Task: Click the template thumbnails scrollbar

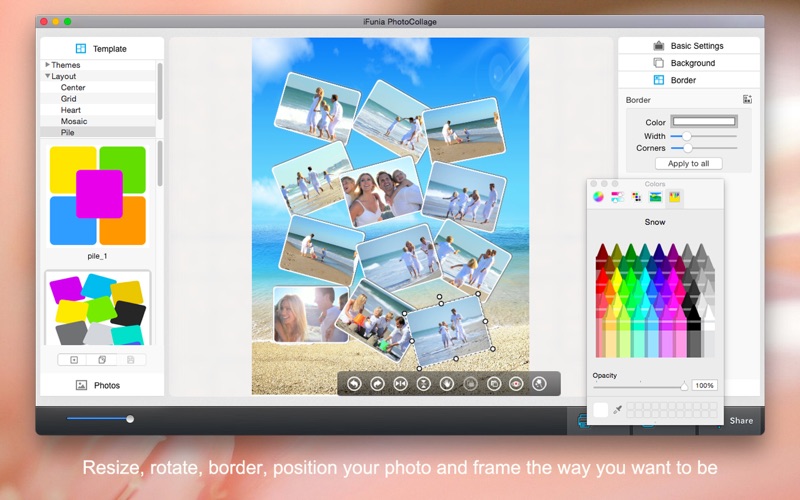Action: coord(160,163)
